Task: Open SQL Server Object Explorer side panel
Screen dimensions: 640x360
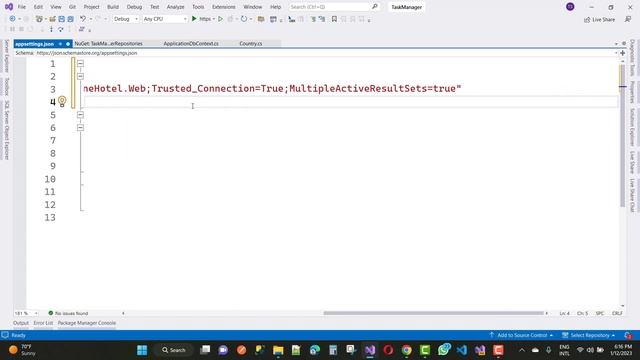Action: [7, 130]
